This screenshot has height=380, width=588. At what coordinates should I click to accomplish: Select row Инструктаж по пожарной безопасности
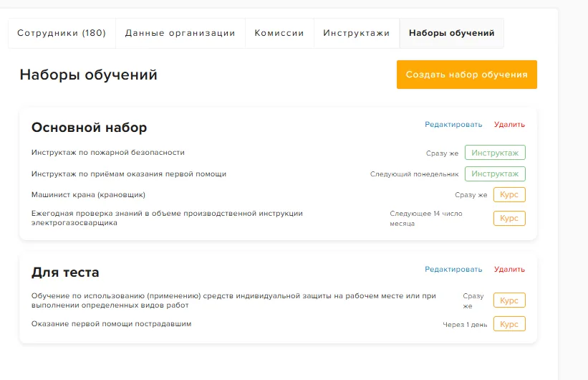pyautogui.click(x=279, y=153)
